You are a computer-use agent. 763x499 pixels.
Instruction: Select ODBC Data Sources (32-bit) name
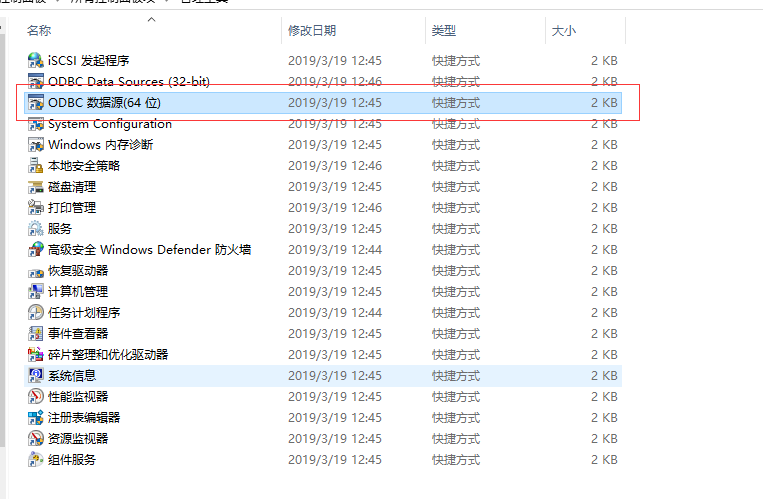point(129,81)
